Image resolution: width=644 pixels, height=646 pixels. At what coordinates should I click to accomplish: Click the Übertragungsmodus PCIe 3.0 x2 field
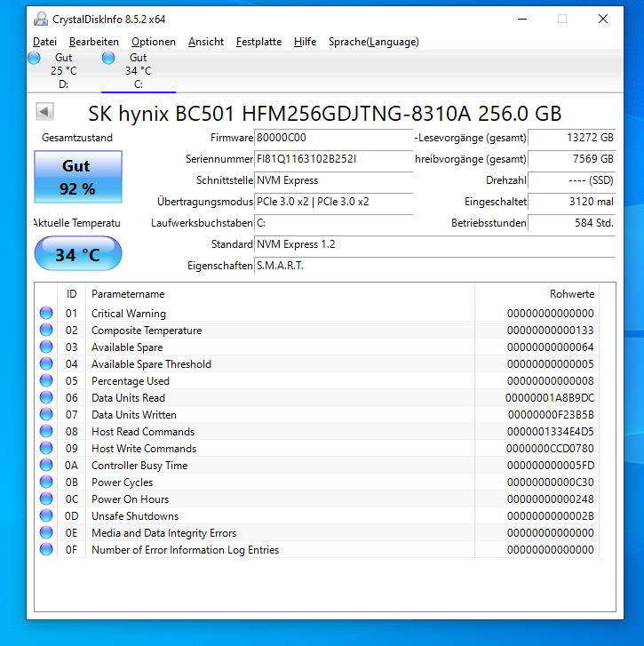coord(333,202)
